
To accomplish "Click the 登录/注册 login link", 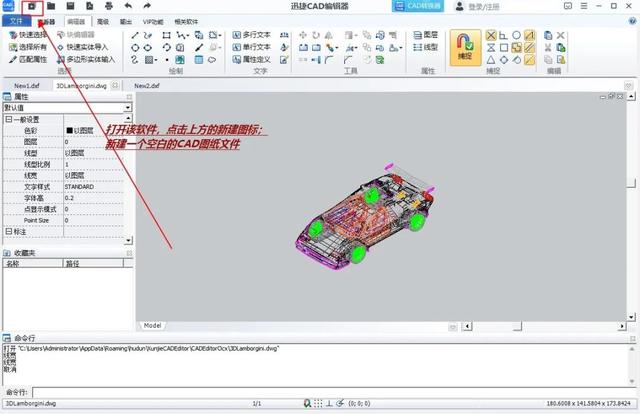I will click(x=478, y=7).
